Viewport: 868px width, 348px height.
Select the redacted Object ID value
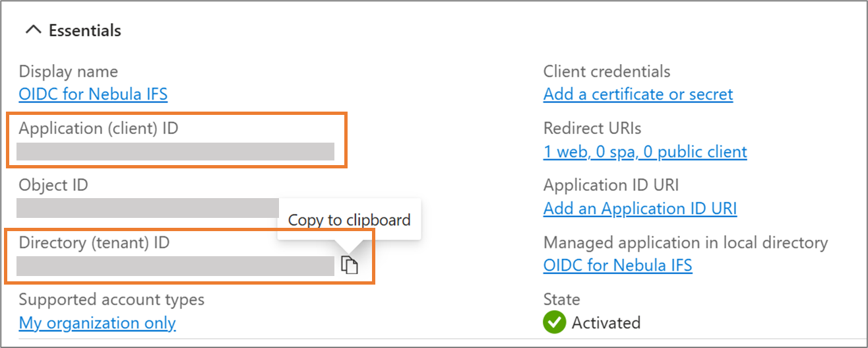(x=148, y=208)
